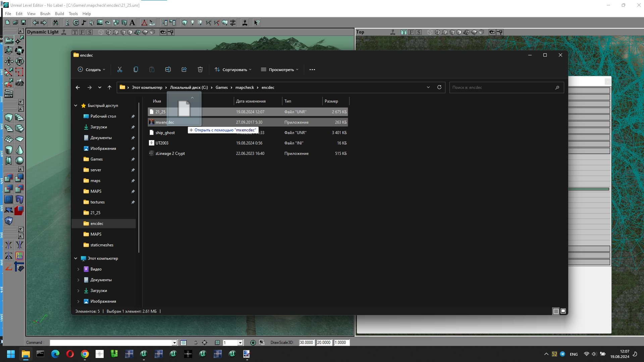Collapse the 'Этот компьютер' tree section
Viewport: 644px width, 362px height.
click(x=75, y=258)
